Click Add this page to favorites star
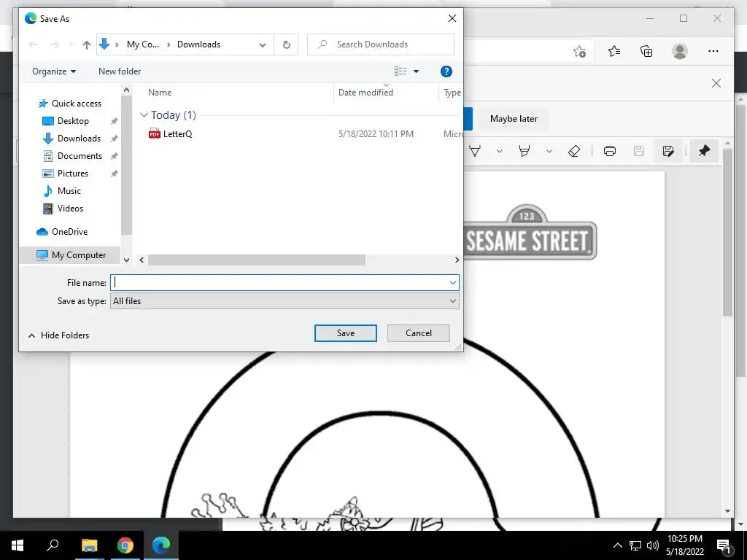 click(579, 52)
